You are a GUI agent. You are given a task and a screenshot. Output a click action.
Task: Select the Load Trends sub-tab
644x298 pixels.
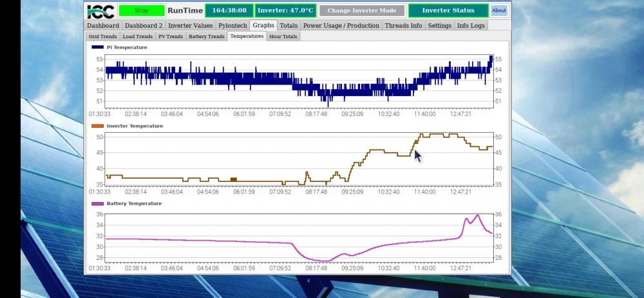click(x=138, y=36)
